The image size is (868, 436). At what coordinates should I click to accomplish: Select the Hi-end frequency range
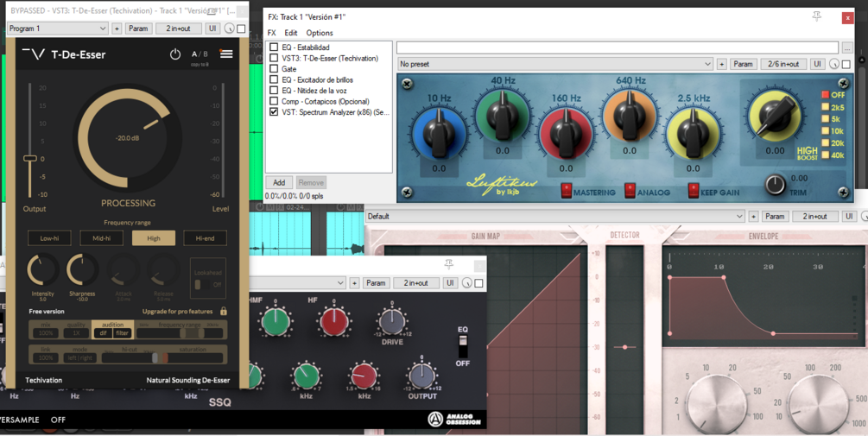pyautogui.click(x=205, y=238)
